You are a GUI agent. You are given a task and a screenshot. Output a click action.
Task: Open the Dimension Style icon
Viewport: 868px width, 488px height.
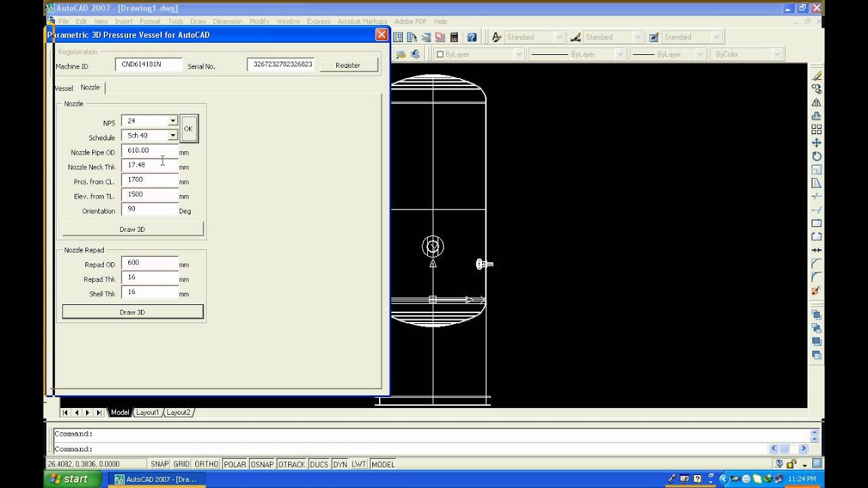click(576, 37)
